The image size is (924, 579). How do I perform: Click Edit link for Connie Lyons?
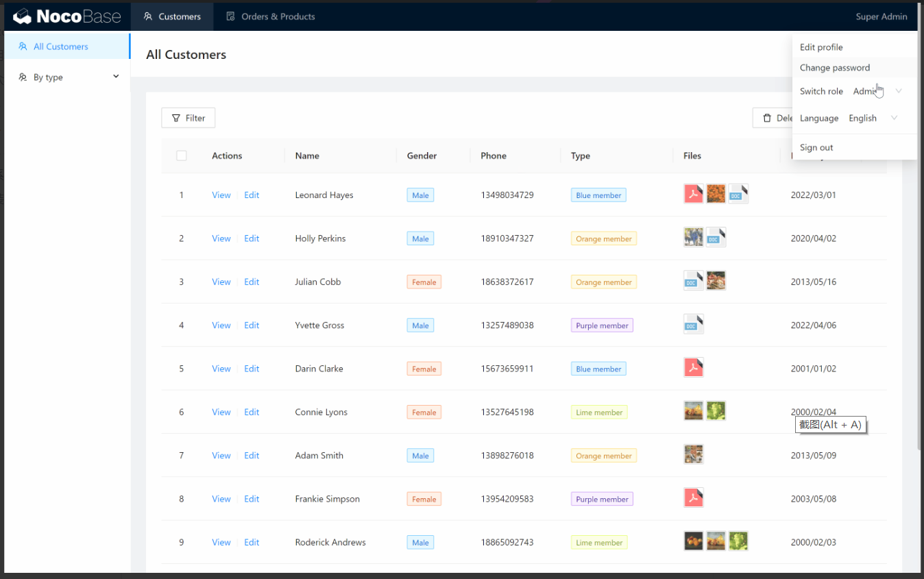252,412
